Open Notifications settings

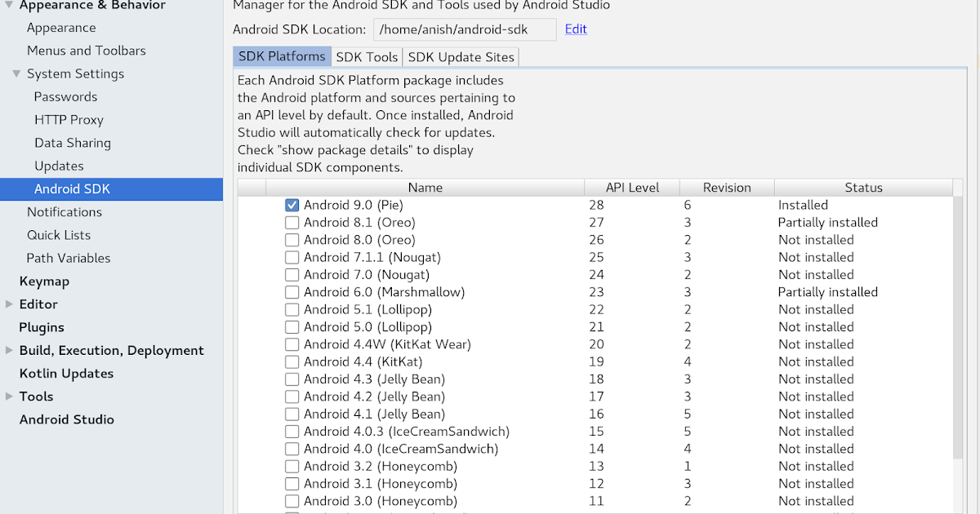pyautogui.click(x=65, y=212)
